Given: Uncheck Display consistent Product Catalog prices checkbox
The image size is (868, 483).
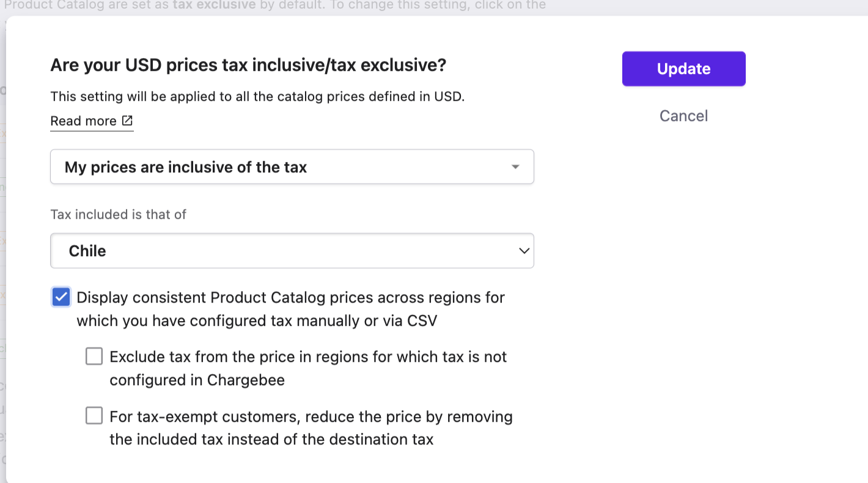Looking at the screenshot, I should [61, 297].
